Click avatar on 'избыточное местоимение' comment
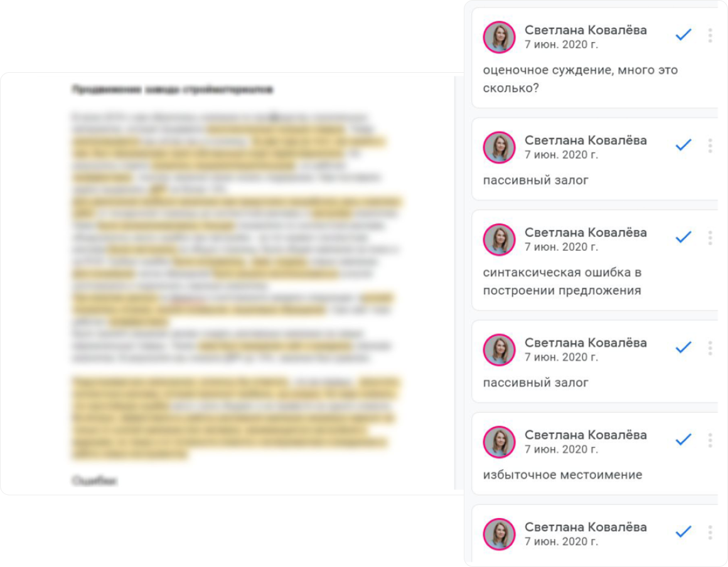The height and width of the screenshot is (567, 728). coord(499,442)
